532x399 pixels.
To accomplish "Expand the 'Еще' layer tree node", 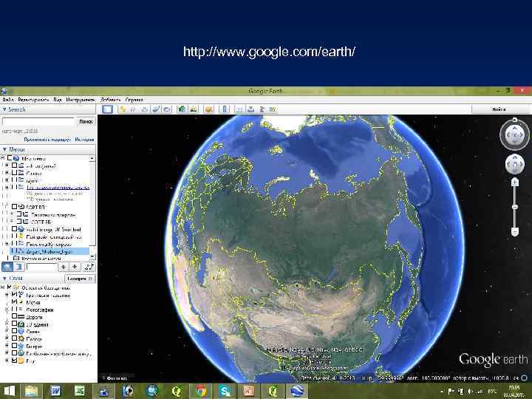I will point(7,361).
